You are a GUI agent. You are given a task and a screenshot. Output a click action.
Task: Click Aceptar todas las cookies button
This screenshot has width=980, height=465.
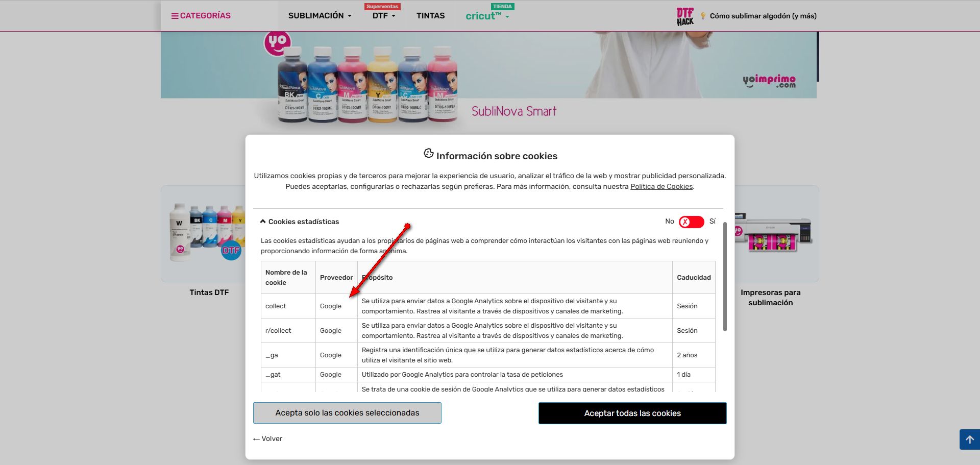tap(632, 413)
